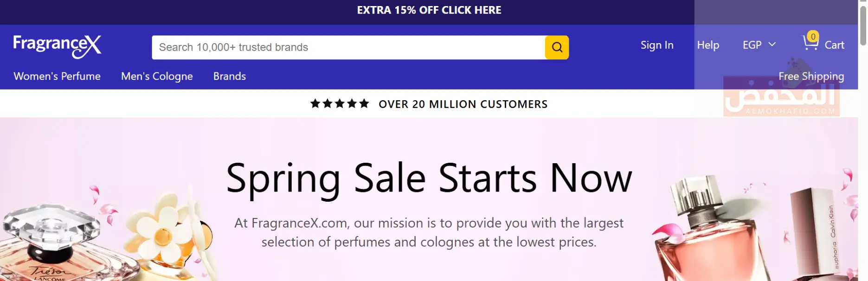Open the shopping cart icon
The height and width of the screenshot is (281, 868).
pyautogui.click(x=810, y=45)
